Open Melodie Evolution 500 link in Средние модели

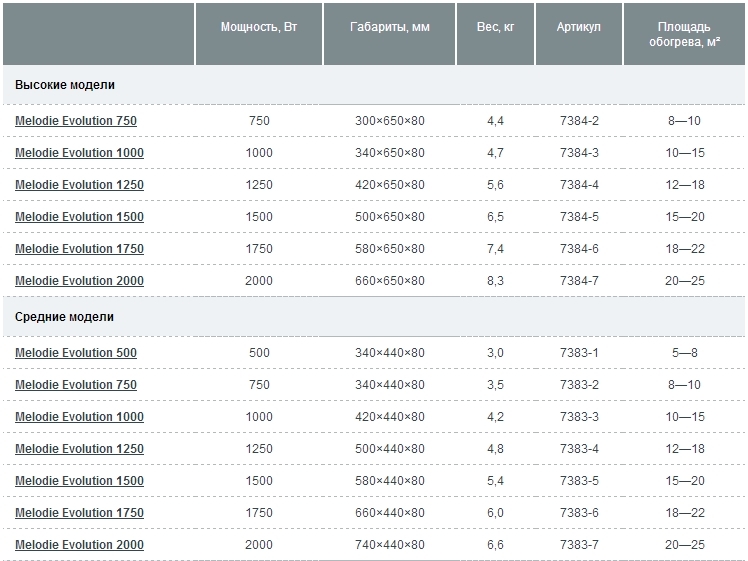tap(76, 353)
